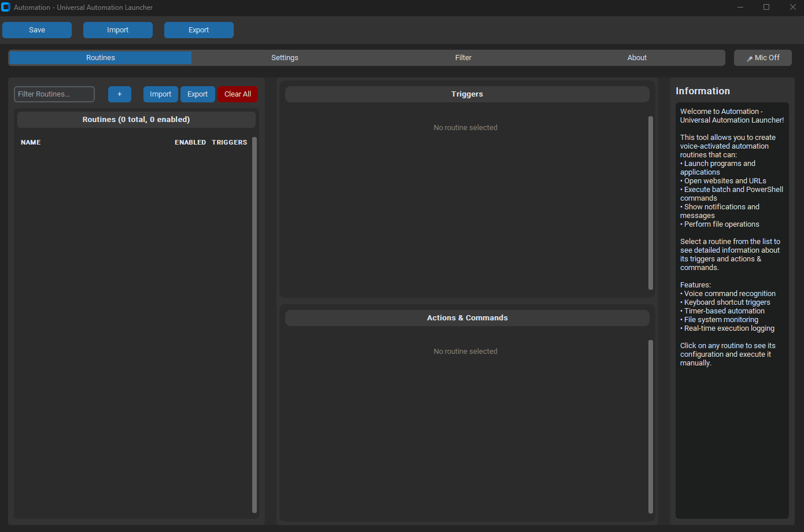Screen dimensions: 804x532
Task: Add a new routine with the plus button
Action: [x=120, y=94]
